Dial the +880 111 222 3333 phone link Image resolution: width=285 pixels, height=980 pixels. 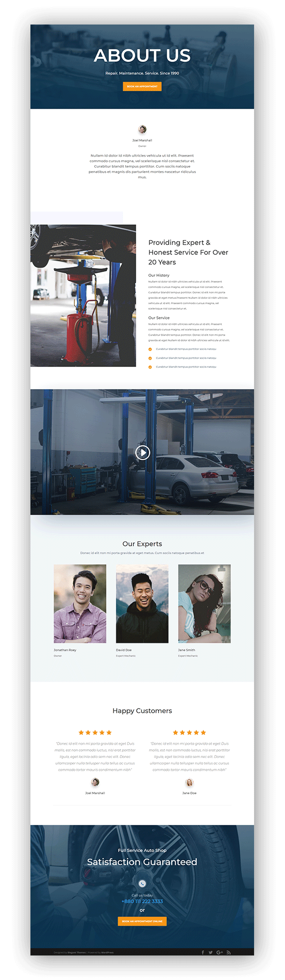click(x=142, y=901)
